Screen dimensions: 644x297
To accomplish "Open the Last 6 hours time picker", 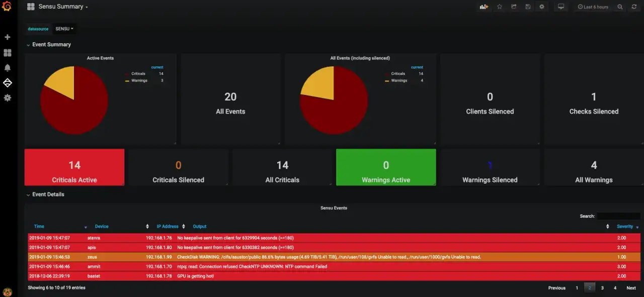I will [x=593, y=7].
